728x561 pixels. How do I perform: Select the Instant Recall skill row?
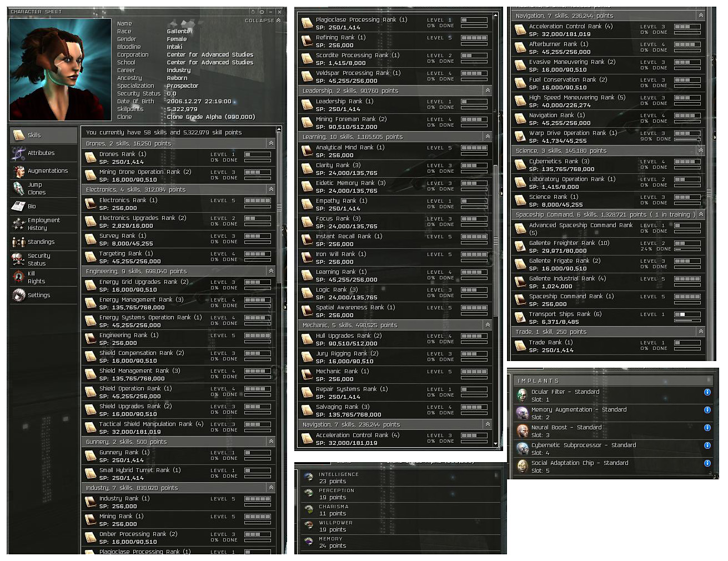[x=395, y=240]
